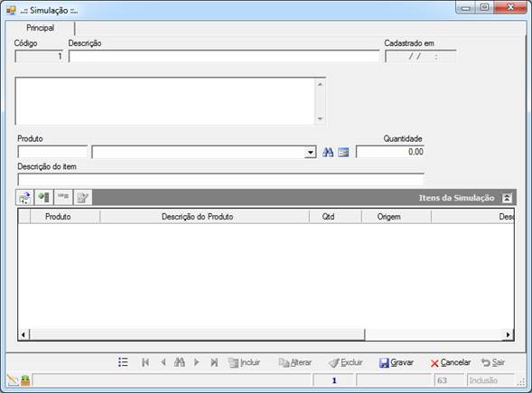The image size is (532, 393).
Task: Go to last record navigation icon
Action: pyautogui.click(x=214, y=362)
